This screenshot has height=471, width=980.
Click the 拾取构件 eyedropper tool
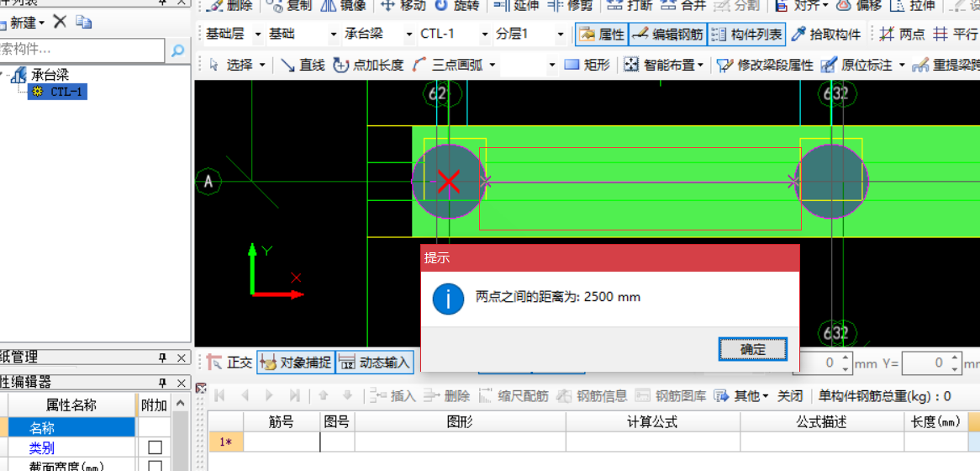(825, 34)
